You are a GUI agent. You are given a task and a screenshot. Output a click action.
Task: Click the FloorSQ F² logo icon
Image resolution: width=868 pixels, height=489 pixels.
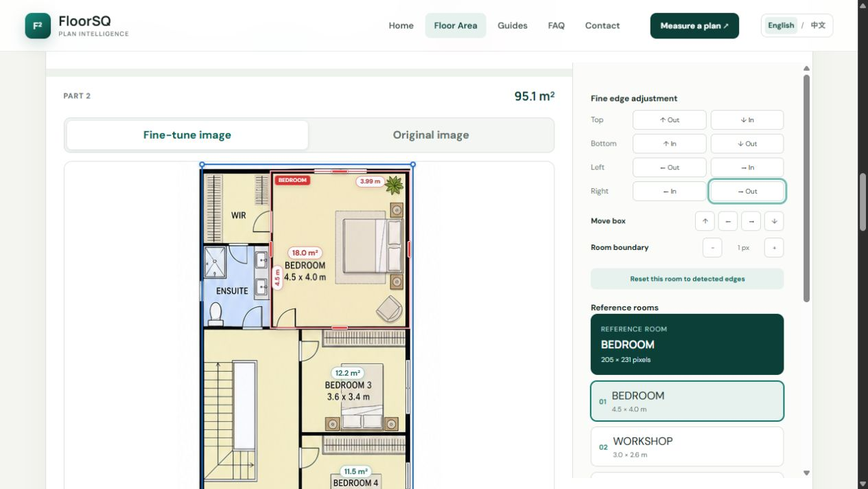[38, 25]
